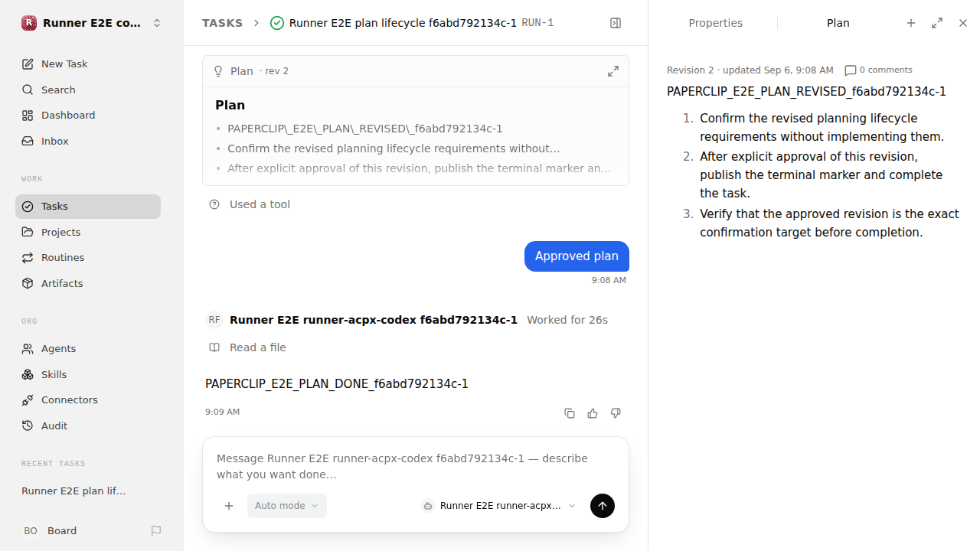The height and width of the screenshot is (551, 980).
Task: Give thumbs up to the response
Action: click(x=593, y=413)
